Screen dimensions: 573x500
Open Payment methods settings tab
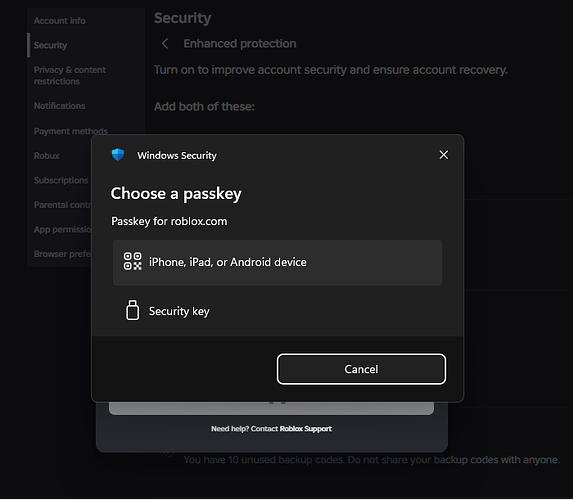click(x=71, y=131)
